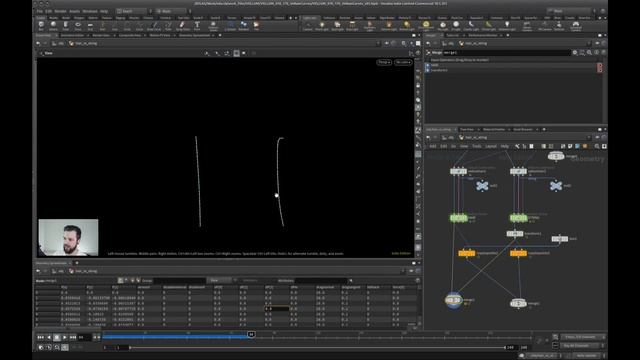Open the No cam camera dropdown
This screenshot has height=360, width=640.
point(403,62)
